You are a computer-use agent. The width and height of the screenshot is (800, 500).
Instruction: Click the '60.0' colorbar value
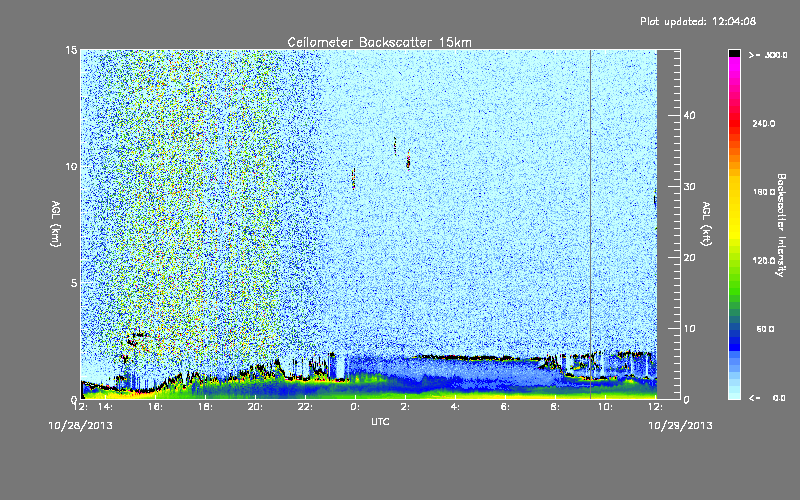coord(765,329)
